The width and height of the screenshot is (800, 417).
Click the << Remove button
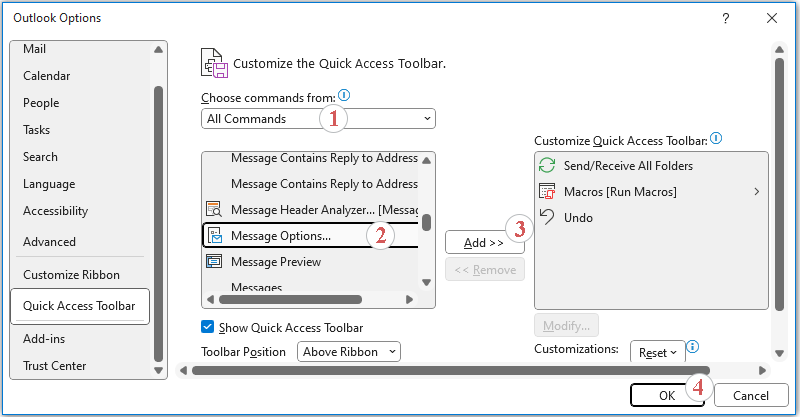[485, 269]
